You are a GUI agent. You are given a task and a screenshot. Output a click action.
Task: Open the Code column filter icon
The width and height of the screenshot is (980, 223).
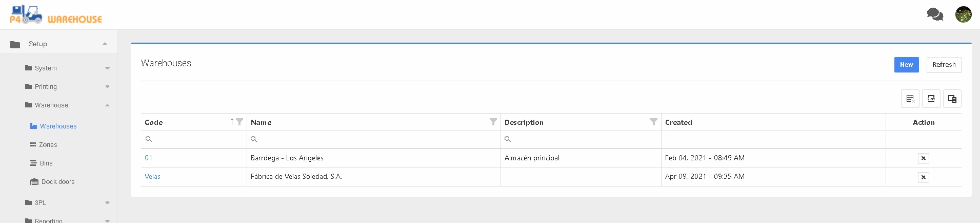click(239, 122)
